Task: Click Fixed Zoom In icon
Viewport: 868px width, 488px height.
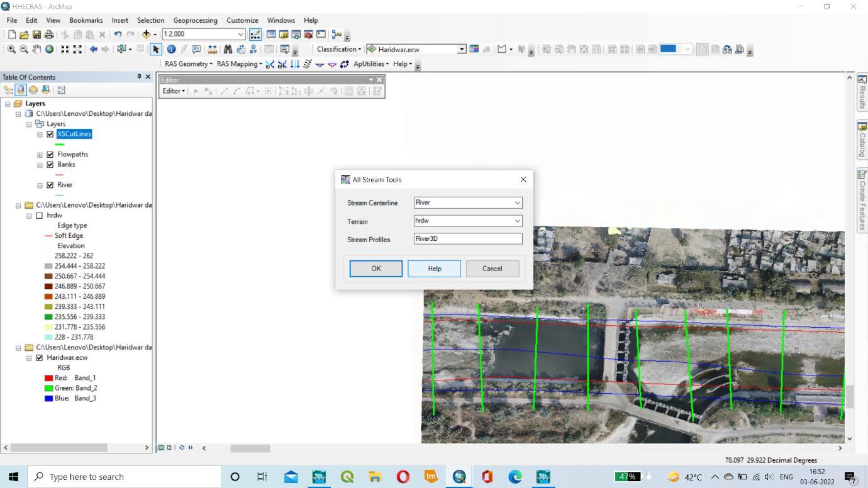Action: [64, 49]
